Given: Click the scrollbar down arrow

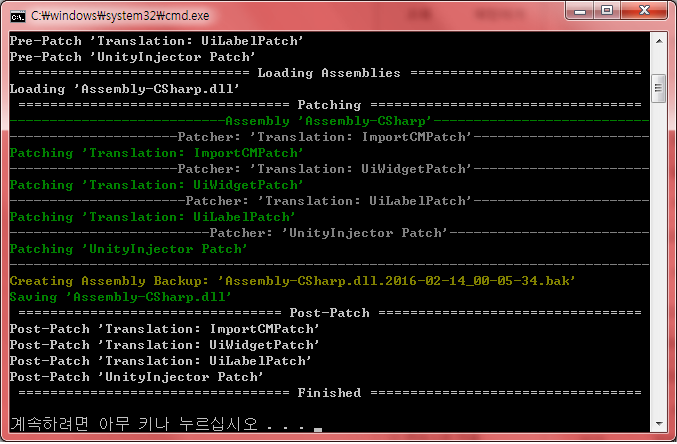Looking at the screenshot, I should click(x=659, y=423).
